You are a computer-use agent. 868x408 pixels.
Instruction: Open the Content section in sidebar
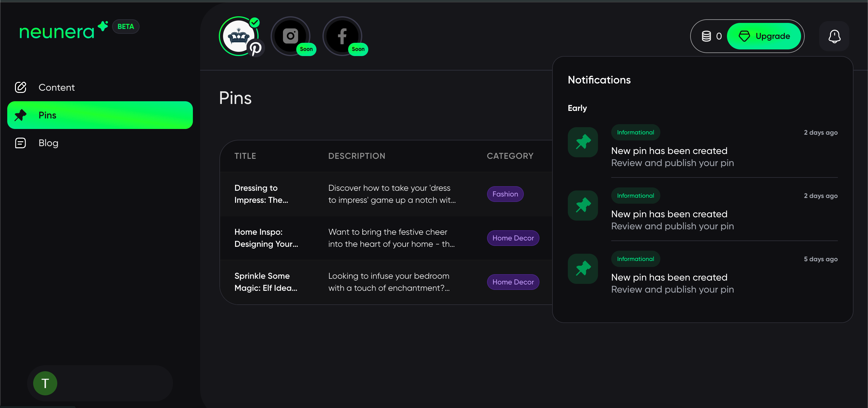click(x=56, y=87)
